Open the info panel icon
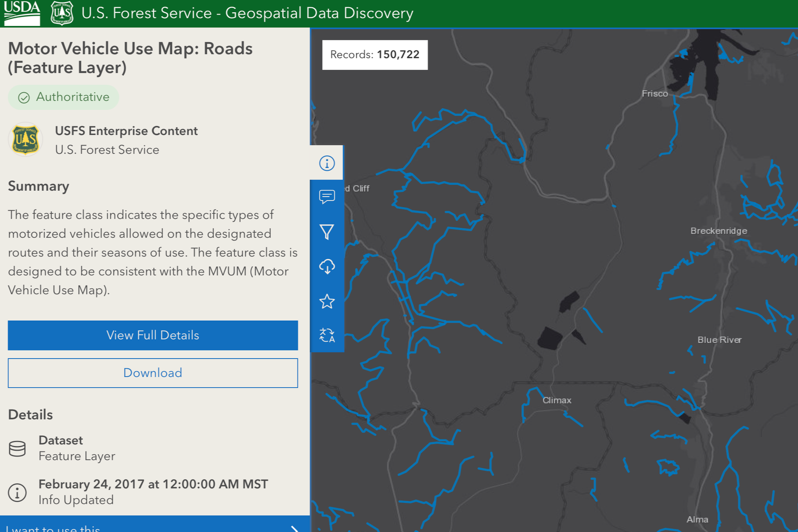 coord(327,163)
